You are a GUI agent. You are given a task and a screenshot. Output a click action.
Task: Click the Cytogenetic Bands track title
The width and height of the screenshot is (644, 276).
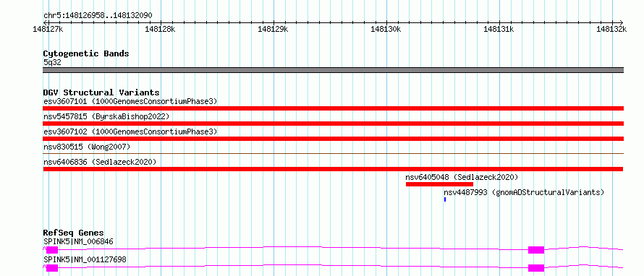click(x=86, y=53)
